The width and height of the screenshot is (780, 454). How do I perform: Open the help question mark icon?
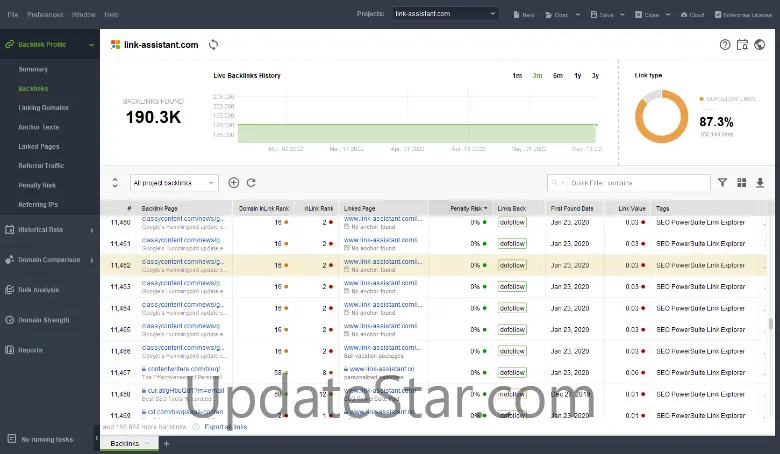tap(725, 45)
